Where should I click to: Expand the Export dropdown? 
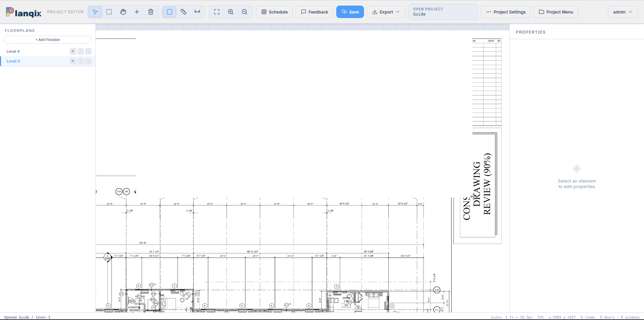pyautogui.click(x=386, y=12)
